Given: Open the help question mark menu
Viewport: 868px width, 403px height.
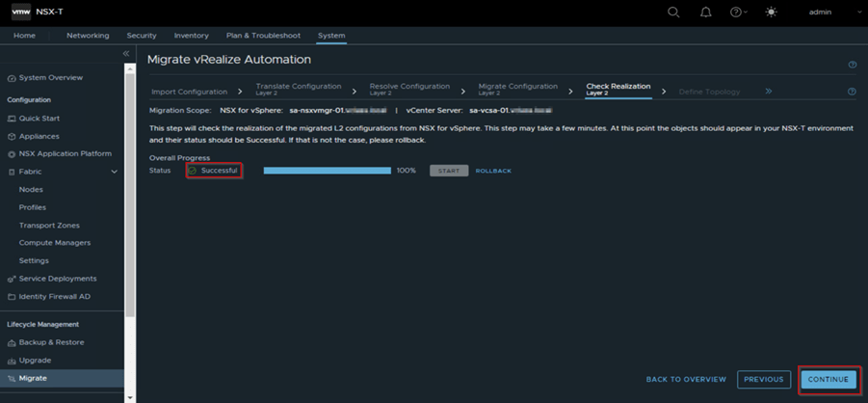Looking at the screenshot, I should [737, 13].
